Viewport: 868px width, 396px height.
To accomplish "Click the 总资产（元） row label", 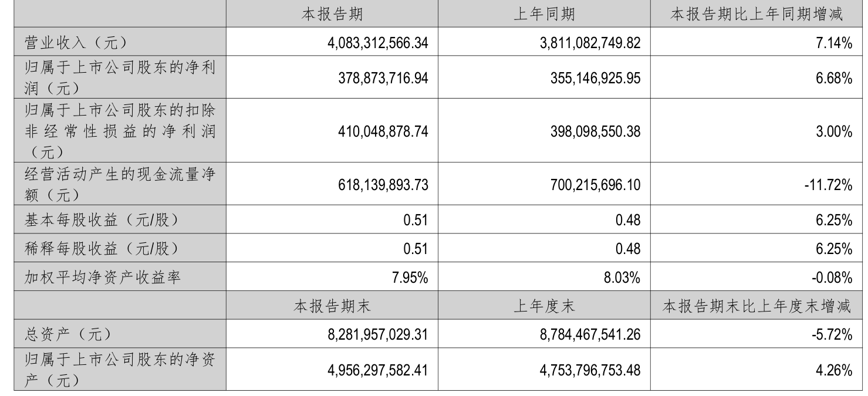I will tap(67, 334).
